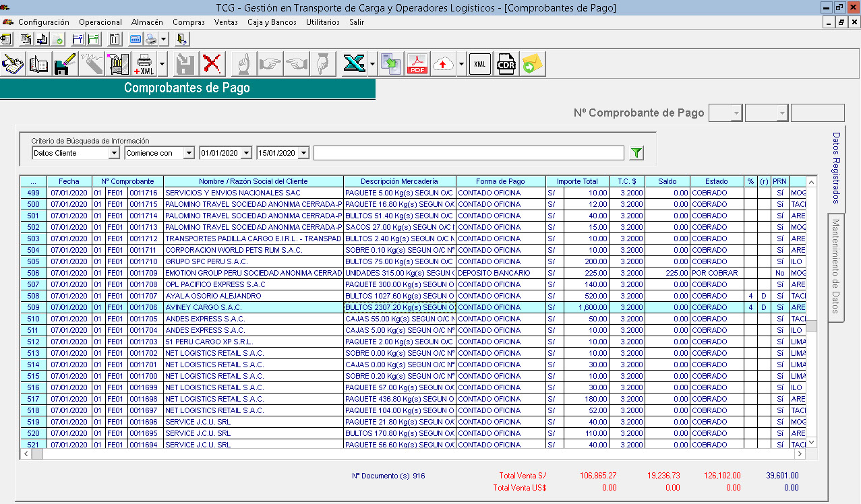This screenshot has height=504, width=861.
Task: Switch to Mantenimiento de Datos tab
Action: pos(836,266)
